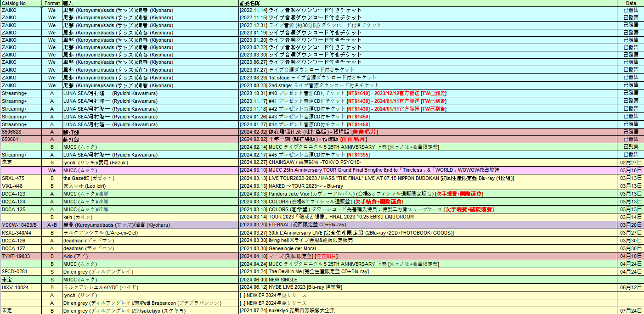The image size is (644, 314).
Task: Click catalog cell 'VIXL-448'
Action: click(x=21, y=186)
